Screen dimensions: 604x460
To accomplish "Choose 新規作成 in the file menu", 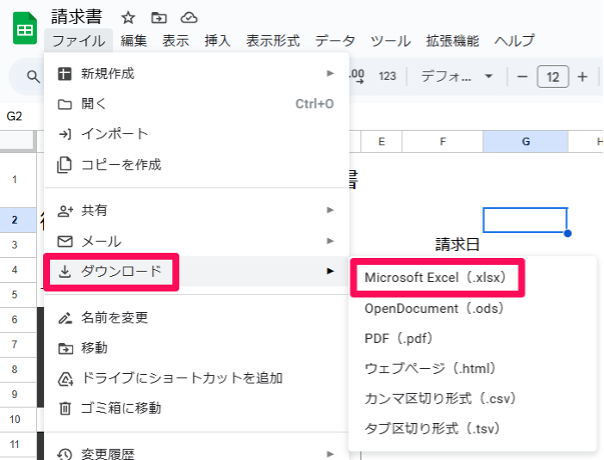I will click(x=196, y=73).
